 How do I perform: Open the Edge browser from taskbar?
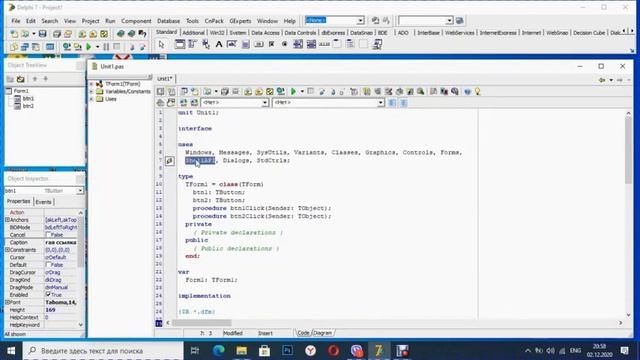click(x=218, y=351)
